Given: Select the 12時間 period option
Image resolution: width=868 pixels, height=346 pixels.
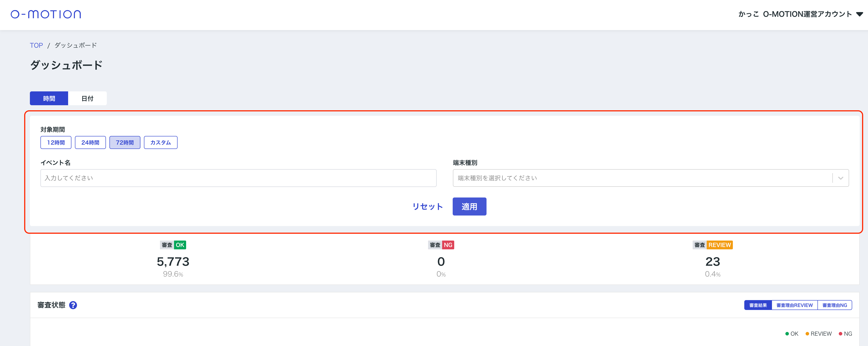Looking at the screenshot, I should tap(56, 143).
